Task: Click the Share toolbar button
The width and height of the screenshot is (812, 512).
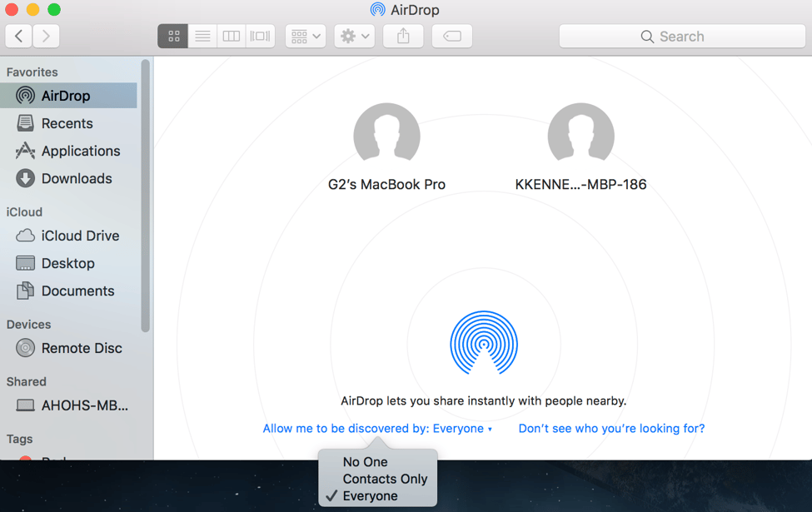Action: point(403,37)
